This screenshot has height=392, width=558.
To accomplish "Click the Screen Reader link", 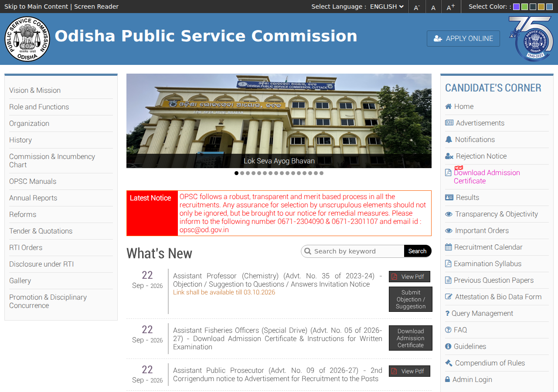I will click(x=96, y=7).
